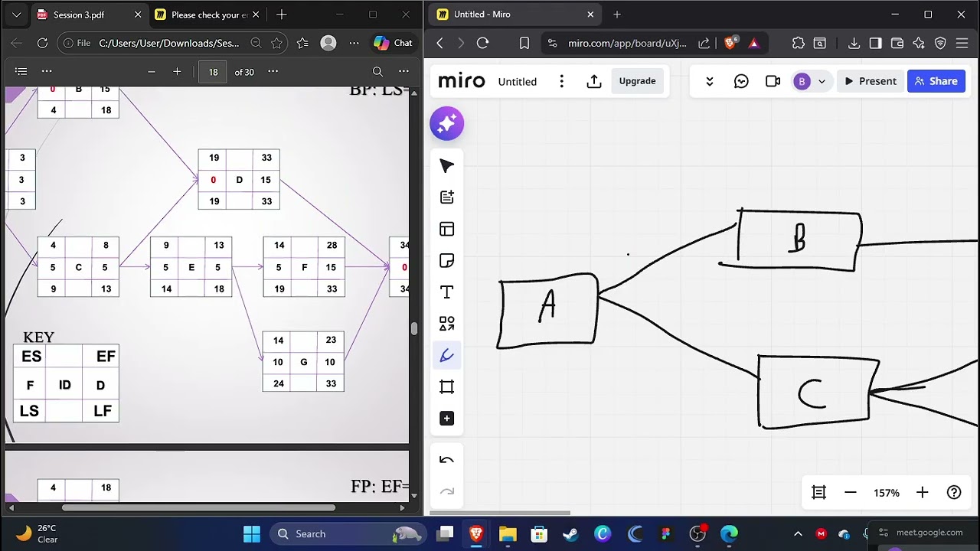This screenshot has width=980, height=551.
Task: Open Windows Start menu
Action: pyautogui.click(x=252, y=533)
